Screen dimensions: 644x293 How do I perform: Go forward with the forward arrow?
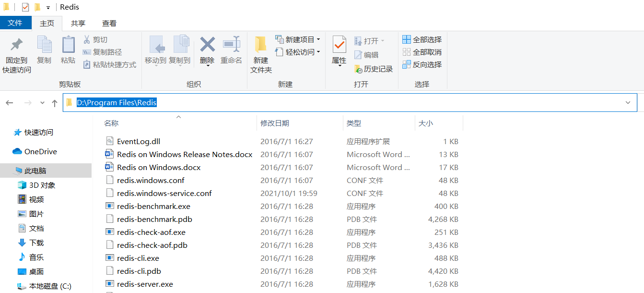(28, 103)
